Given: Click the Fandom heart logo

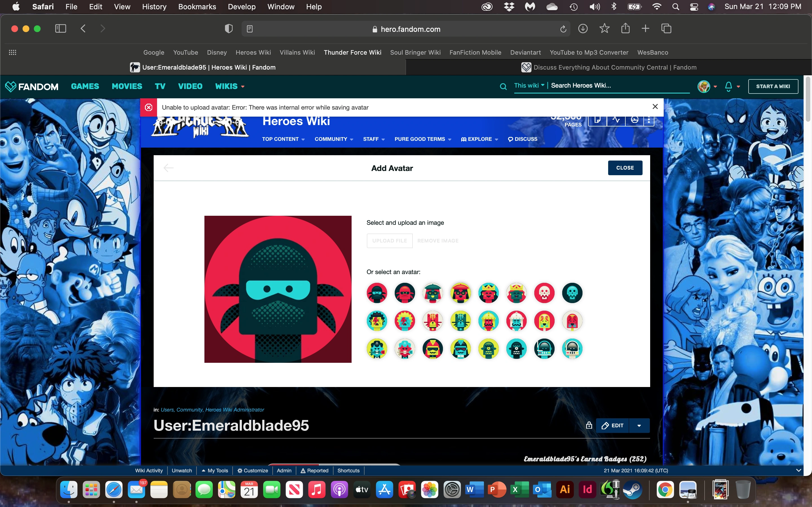Looking at the screenshot, I should (11, 86).
